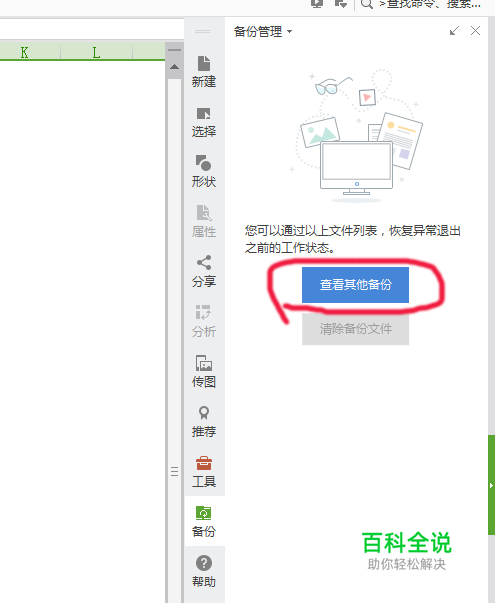Screen dimensions: 495x603
Task: Click the sidebar grip handle with three lines
Action: click(x=175, y=471)
